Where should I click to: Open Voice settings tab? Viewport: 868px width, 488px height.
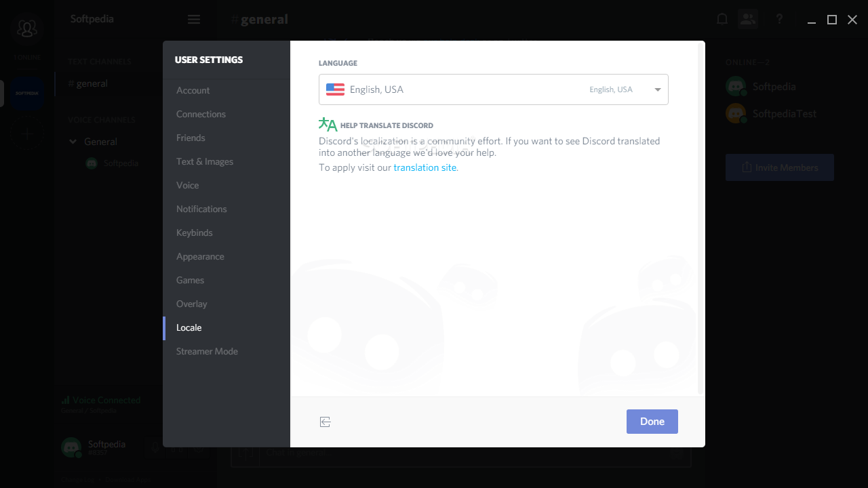pos(226,185)
